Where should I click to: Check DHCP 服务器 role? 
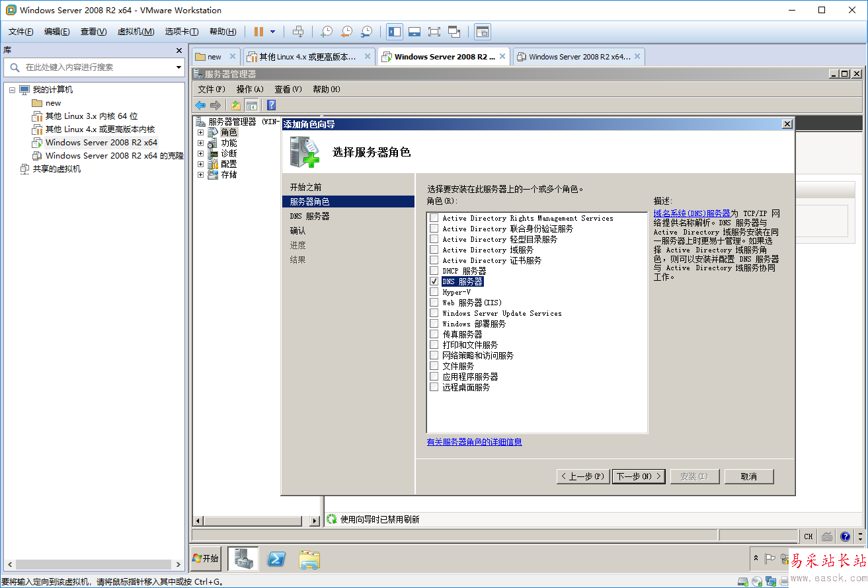point(434,271)
